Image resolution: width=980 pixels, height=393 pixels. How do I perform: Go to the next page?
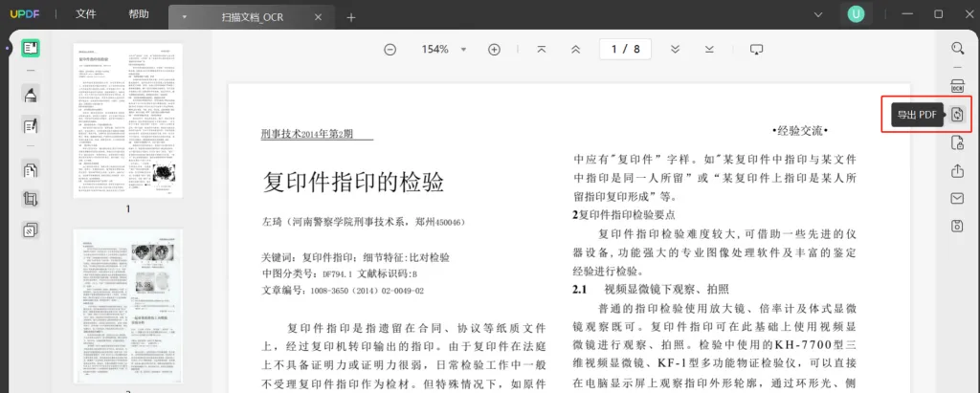[x=675, y=50]
